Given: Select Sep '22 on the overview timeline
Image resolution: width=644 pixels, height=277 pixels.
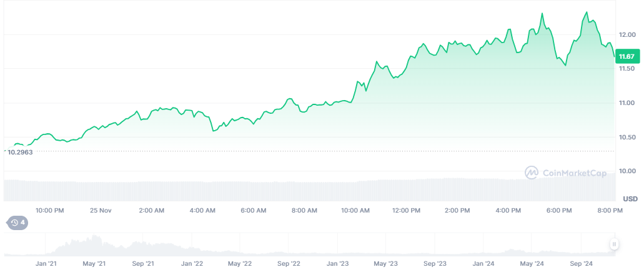Looking at the screenshot, I should (x=289, y=264).
